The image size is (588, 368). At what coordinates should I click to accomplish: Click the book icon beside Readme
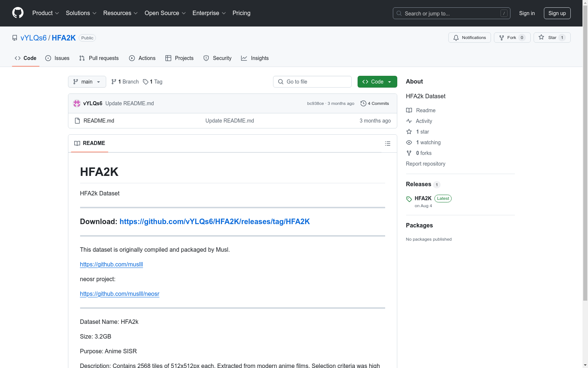click(409, 110)
